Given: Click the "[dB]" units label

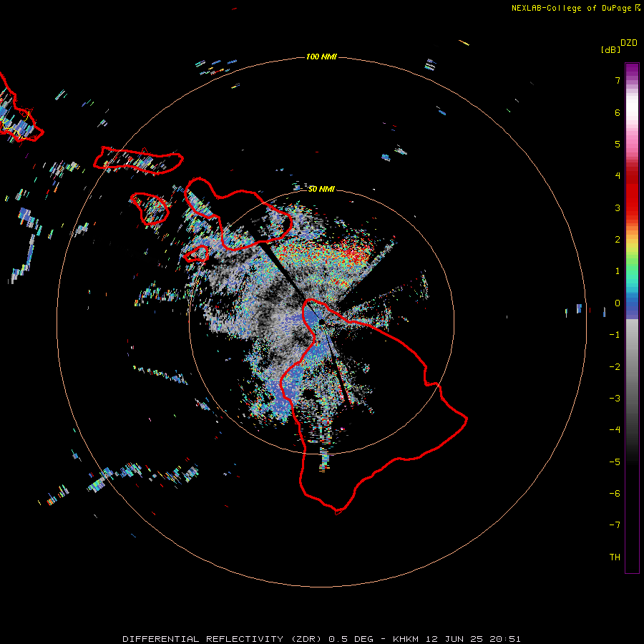Looking at the screenshot, I should (610, 49).
